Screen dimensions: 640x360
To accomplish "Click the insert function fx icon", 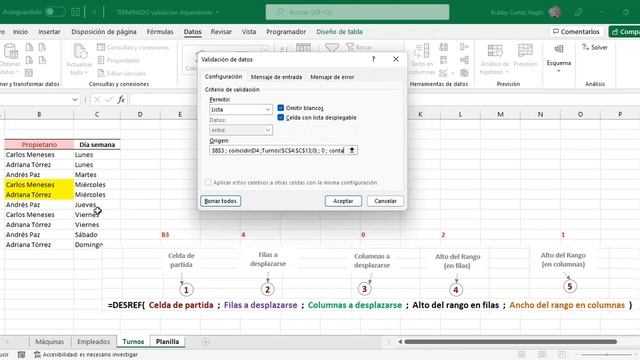I will (x=121, y=99).
